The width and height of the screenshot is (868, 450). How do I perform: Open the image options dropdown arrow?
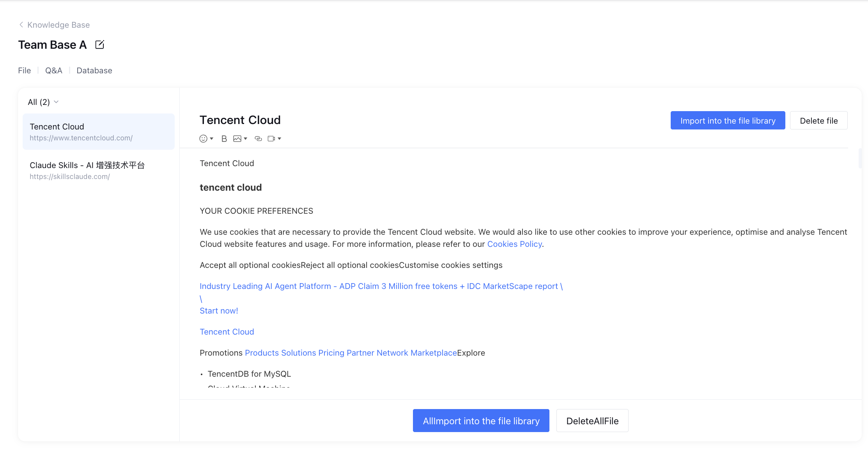coord(246,139)
